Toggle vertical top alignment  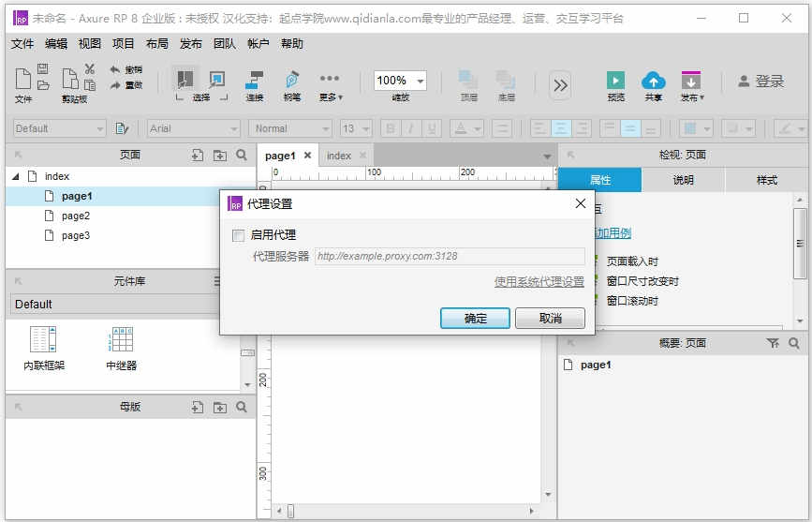(x=610, y=128)
